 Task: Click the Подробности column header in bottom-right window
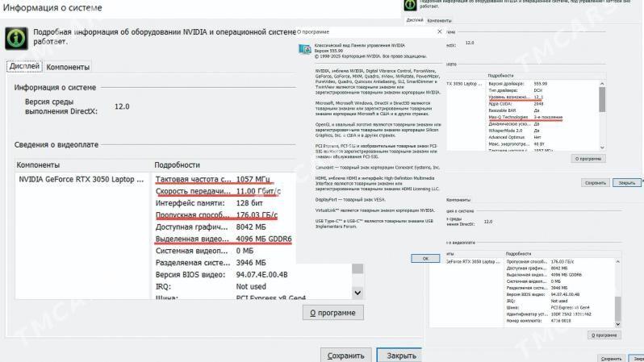(518, 254)
